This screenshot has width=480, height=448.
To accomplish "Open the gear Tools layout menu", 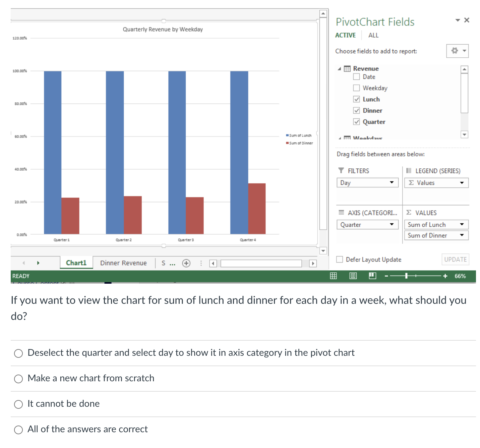I will tap(458, 51).
